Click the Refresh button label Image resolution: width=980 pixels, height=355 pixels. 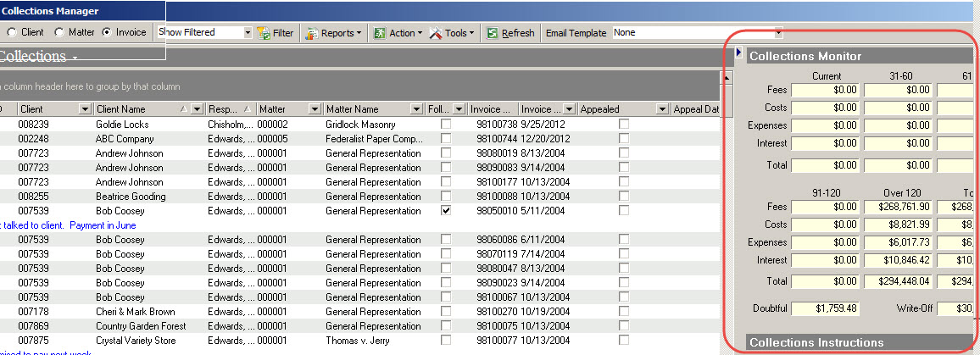pyautogui.click(x=518, y=33)
